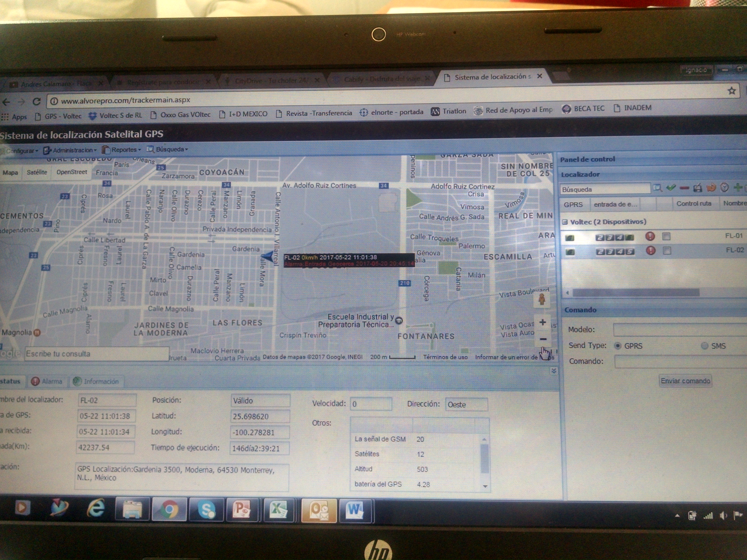Open Skype from the Windows taskbar
The image size is (747, 560).
(x=206, y=509)
